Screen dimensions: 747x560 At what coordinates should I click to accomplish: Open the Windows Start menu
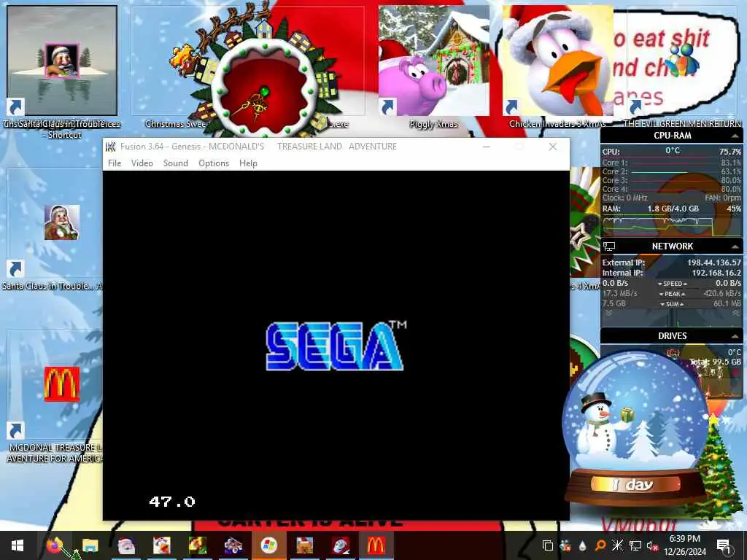coord(18,545)
